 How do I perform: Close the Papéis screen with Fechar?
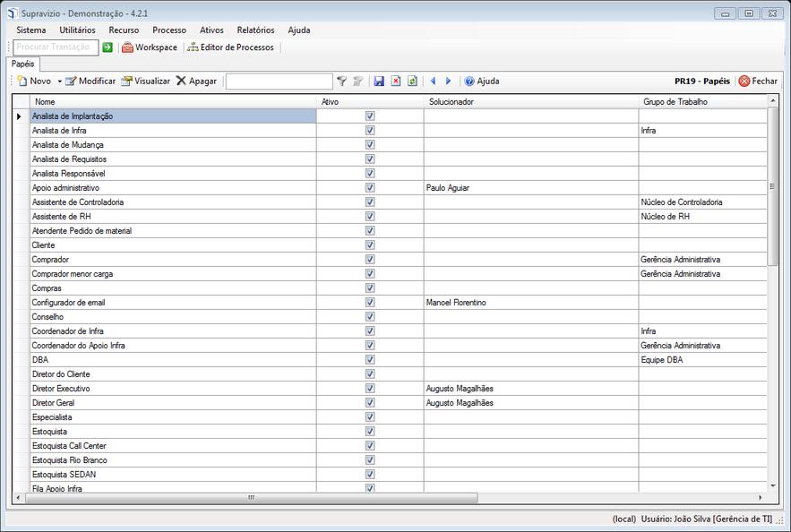coord(758,81)
